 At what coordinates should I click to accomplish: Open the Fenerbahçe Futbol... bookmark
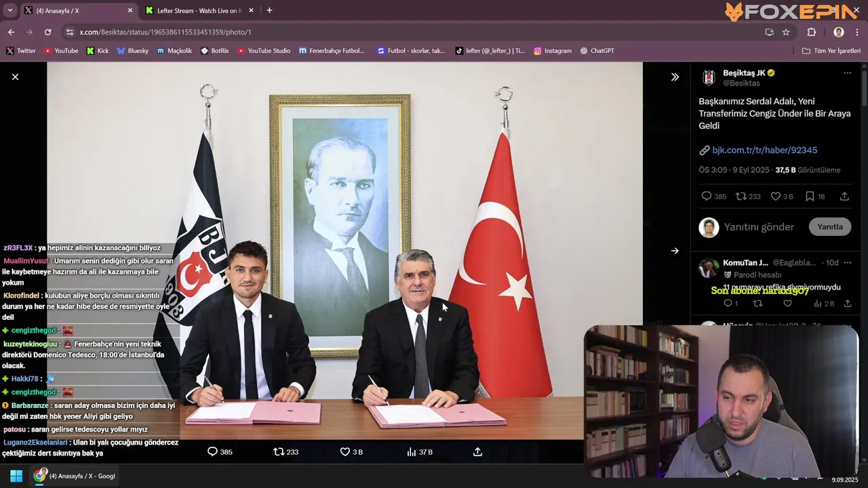click(332, 51)
